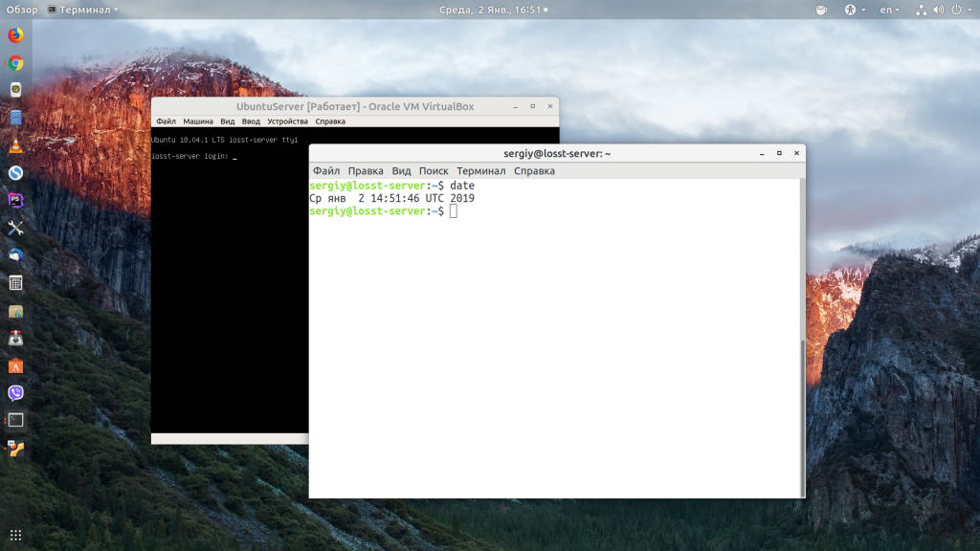Open the calculator app in dock

[15, 282]
